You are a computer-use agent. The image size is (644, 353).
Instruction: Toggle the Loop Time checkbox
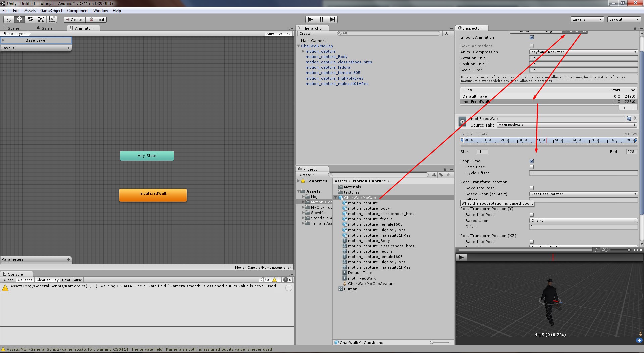point(532,161)
